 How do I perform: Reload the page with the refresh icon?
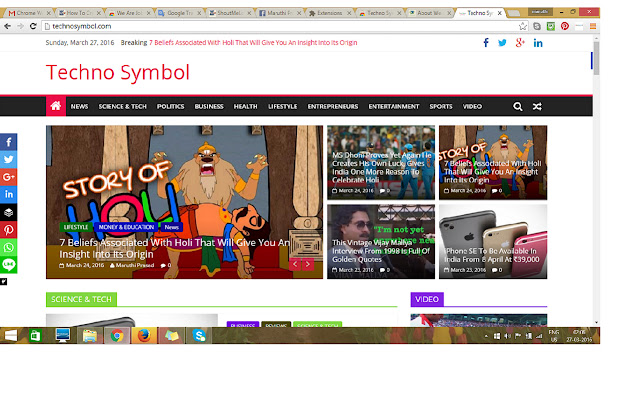pos(33,26)
